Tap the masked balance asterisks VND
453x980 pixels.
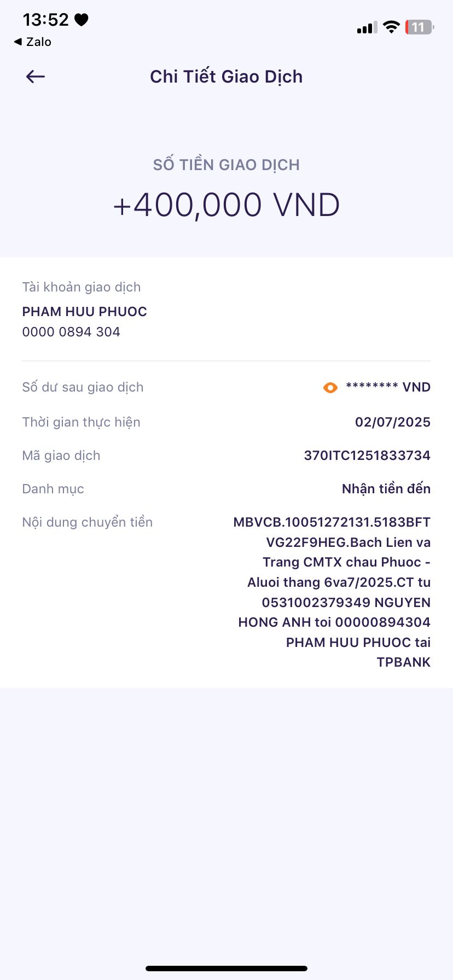(388, 387)
